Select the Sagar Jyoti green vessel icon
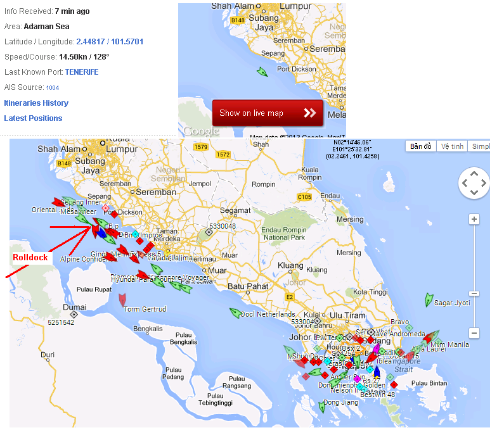The width and height of the screenshot is (504, 430). pos(429,300)
